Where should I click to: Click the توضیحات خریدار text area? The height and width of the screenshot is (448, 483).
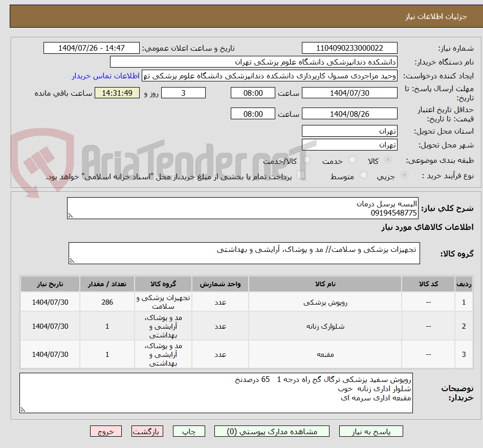click(x=216, y=393)
